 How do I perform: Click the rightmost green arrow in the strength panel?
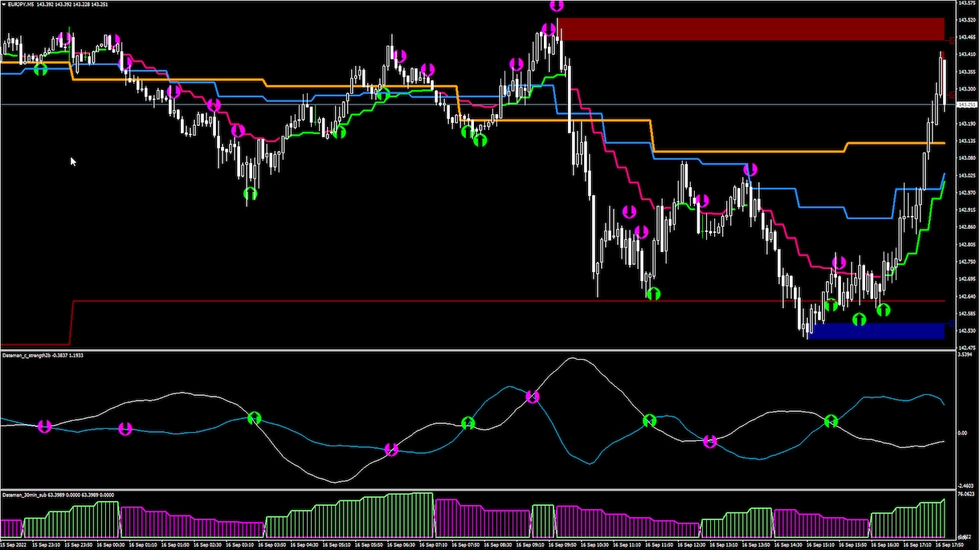coord(831,421)
